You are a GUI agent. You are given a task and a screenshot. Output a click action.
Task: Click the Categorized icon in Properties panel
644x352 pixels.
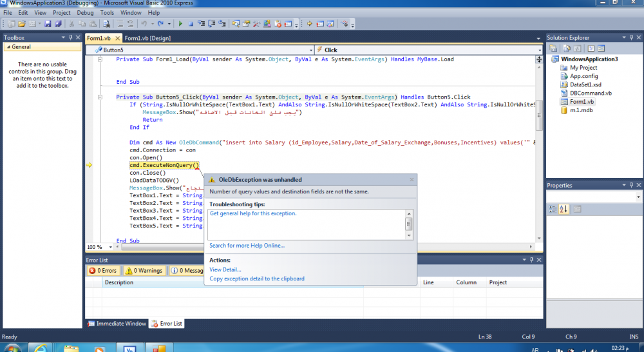coord(553,210)
